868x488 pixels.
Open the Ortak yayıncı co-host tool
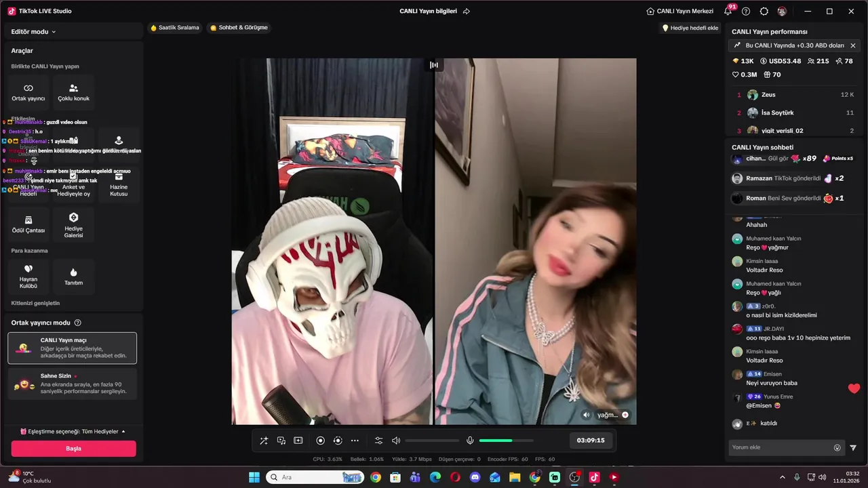(28, 92)
